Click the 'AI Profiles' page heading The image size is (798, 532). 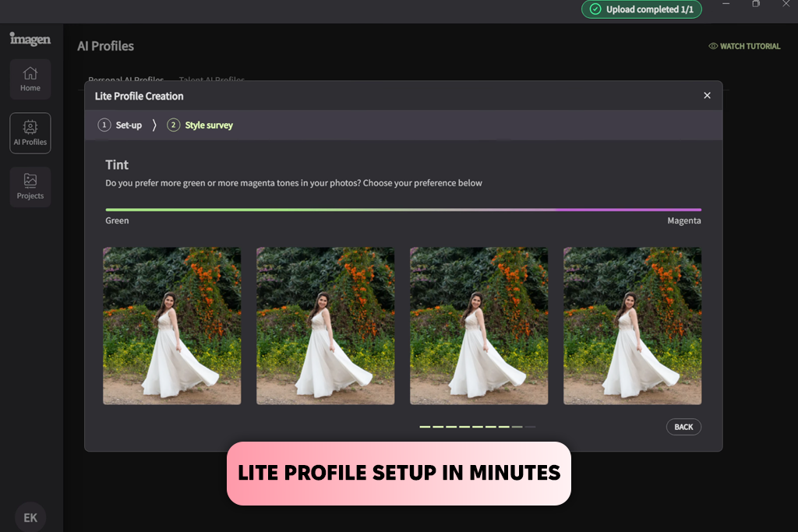point(105,46)
